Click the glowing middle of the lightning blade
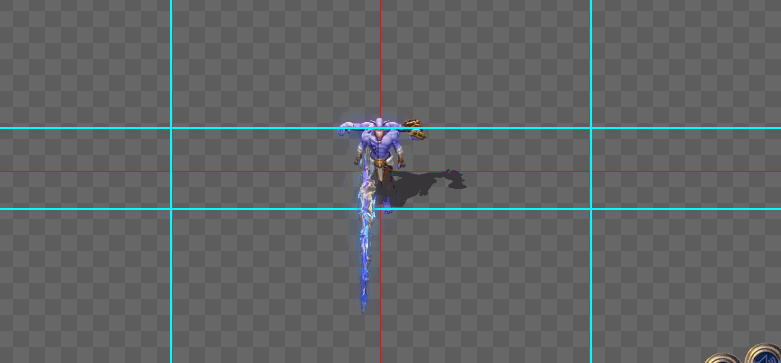781x363 pixels. tap(366, 229)
